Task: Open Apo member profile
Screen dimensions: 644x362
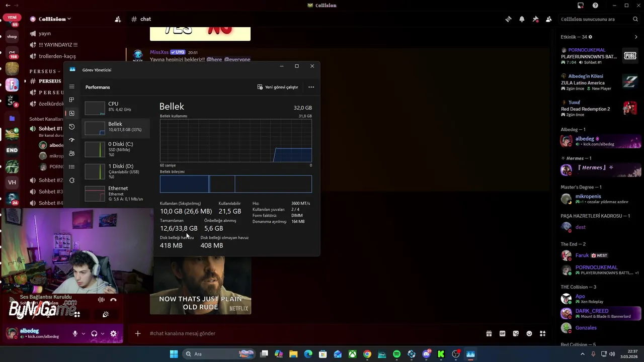Action: (x=600, y=299)
